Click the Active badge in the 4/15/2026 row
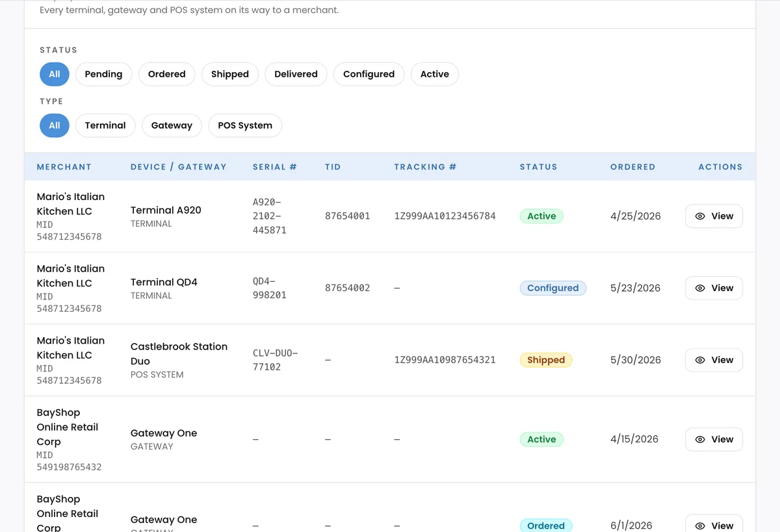This screenshot has height=532, width=780. (x=541, y=440)
